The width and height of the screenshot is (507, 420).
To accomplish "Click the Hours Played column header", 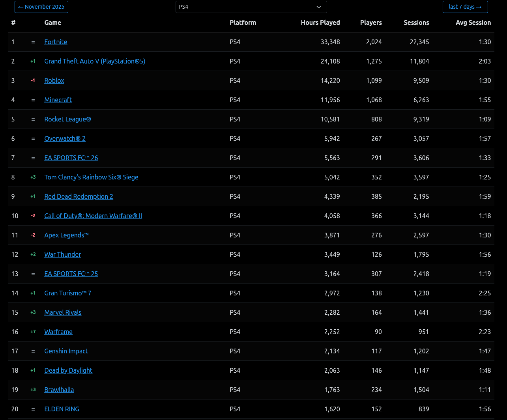I will (x=320, y=22).
